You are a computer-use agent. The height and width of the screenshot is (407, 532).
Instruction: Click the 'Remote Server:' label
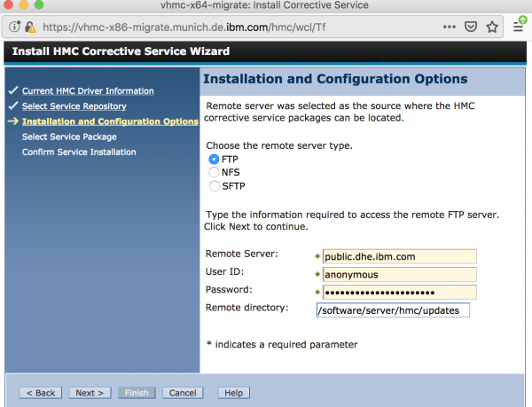[241, 254]
